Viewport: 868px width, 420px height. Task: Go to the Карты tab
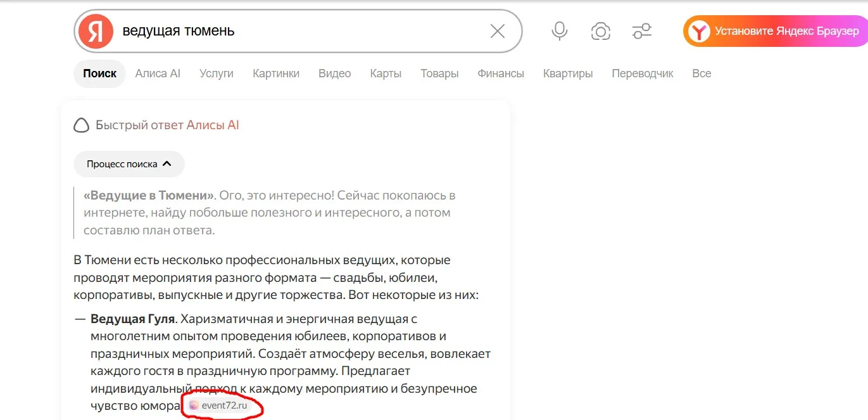[386, 73]
